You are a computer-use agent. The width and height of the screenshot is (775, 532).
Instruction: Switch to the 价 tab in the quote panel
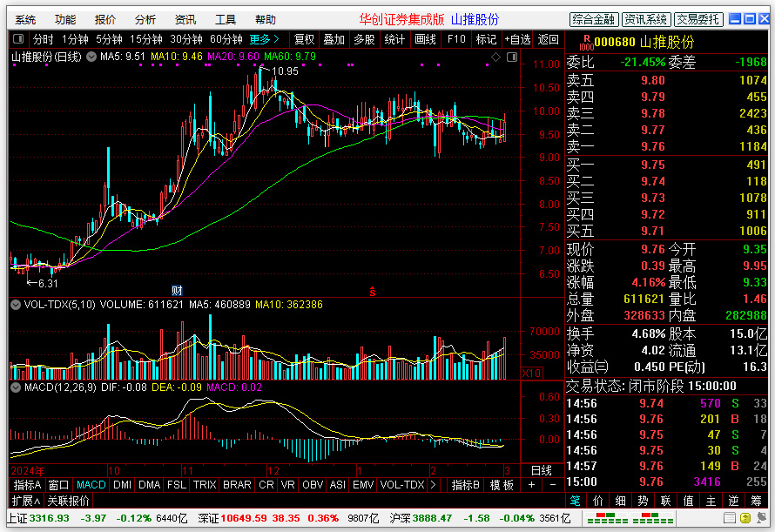[x=597, y=501]
